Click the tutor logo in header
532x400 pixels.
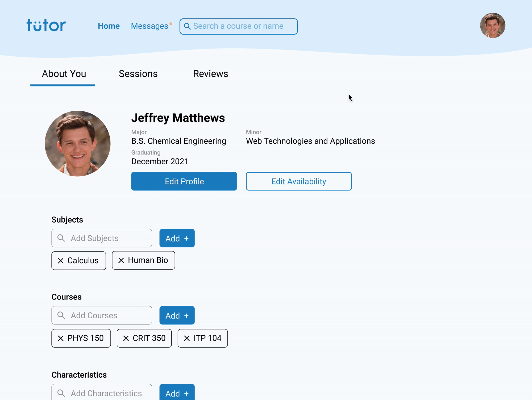click(46, 26)
